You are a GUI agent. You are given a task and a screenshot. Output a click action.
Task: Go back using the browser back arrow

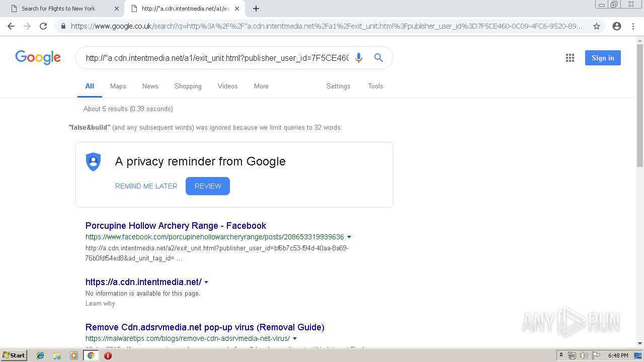click(x=11, y=26)
